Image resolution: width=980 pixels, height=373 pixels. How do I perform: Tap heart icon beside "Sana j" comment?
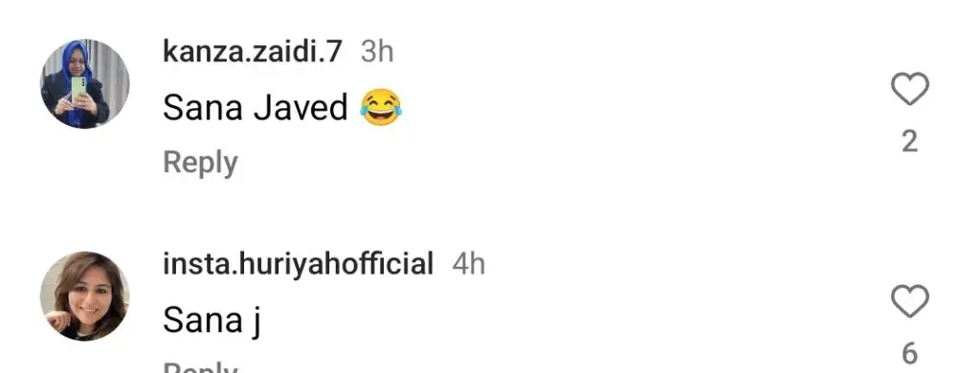pos(909,301)
